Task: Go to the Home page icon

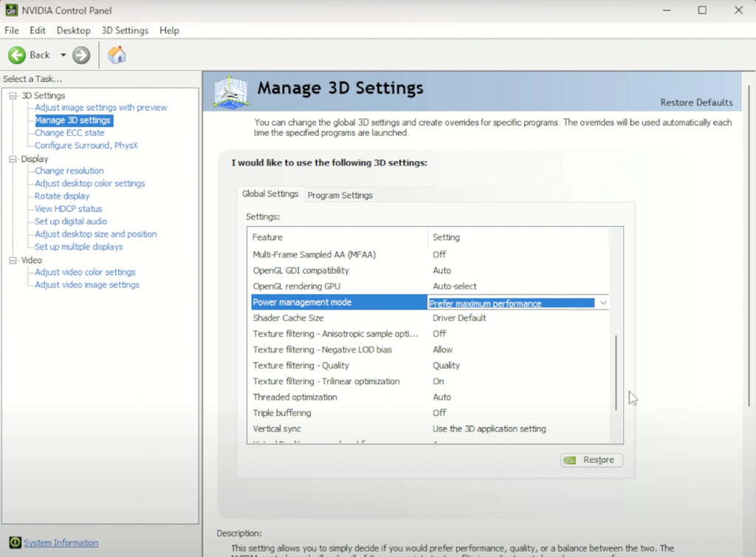Action: pyautogui.click(x=117, y=55)
